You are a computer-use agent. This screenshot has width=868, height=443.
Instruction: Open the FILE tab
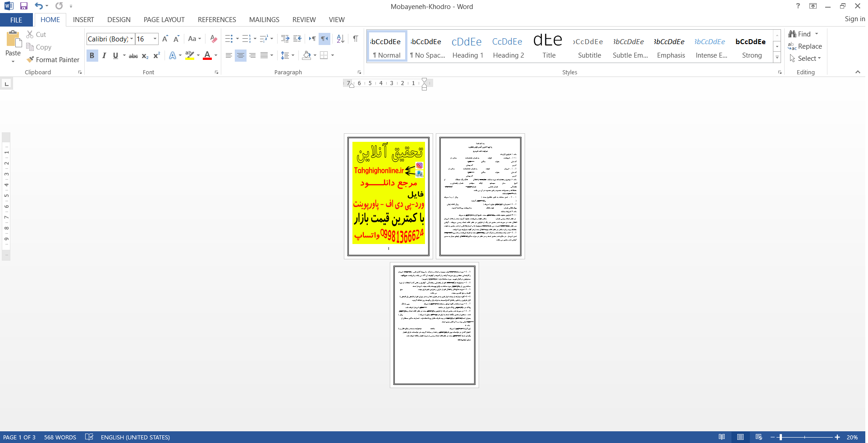tap(16, 20)
